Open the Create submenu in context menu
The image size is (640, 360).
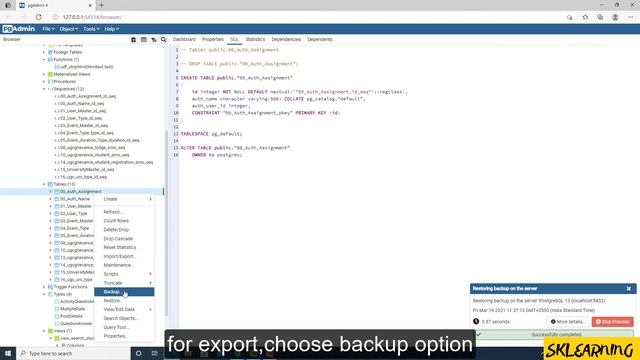coord(124,199)
